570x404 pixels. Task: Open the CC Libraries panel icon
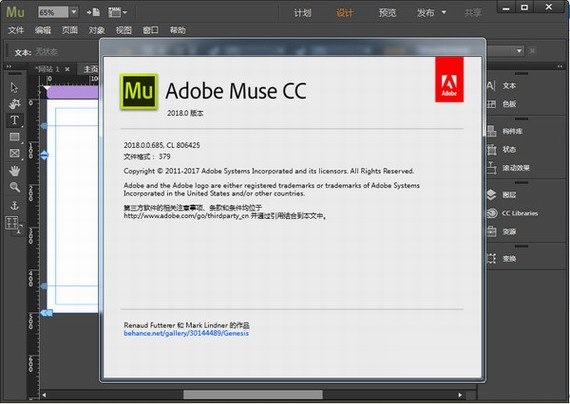click(491, 213)
